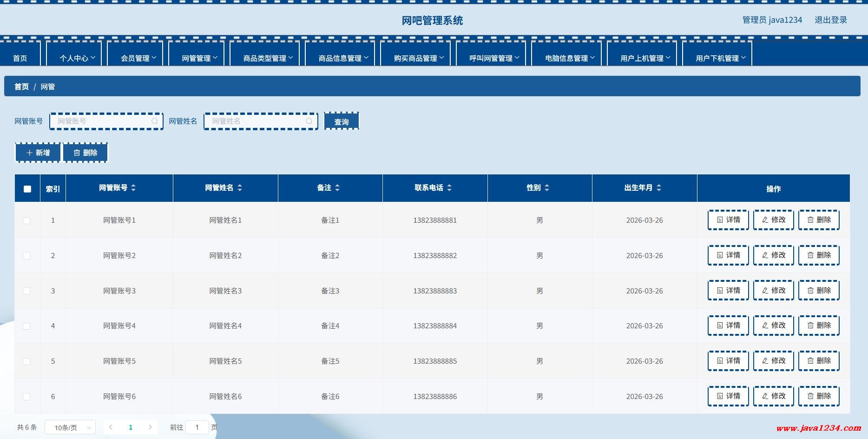Expand the 会员管理 menu
This screenshot has height=439, width=868.
(x=138, y=58)
